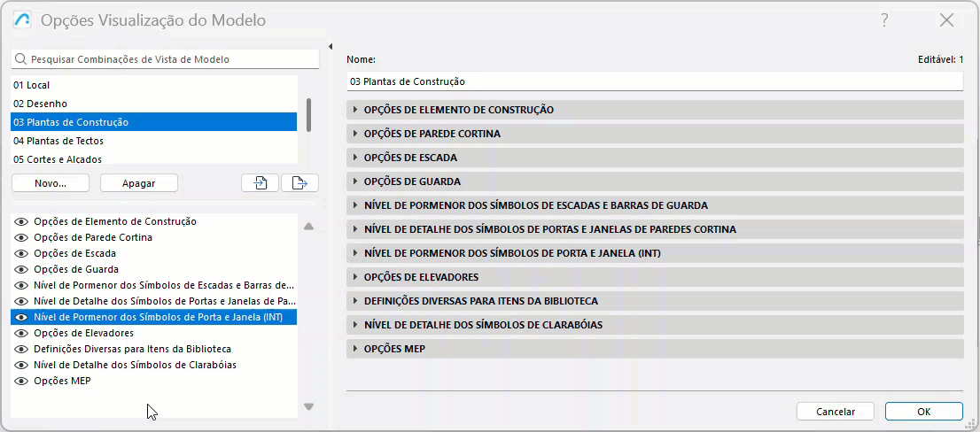The height and width of the screenshot is (432, 980).
Task: Expand OPÇÕES DE ELEMENTO DE CONSTRUÇÃO section
Action: point(655,110)
